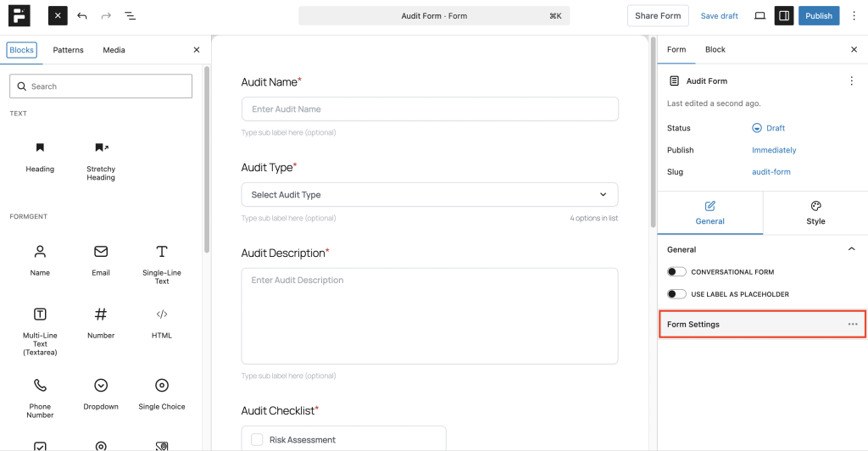The width and height of the screenshot is (868, 451).
Task: Click the Audit Form document icon
Action: pyautogui.click(x=674, y=81)
